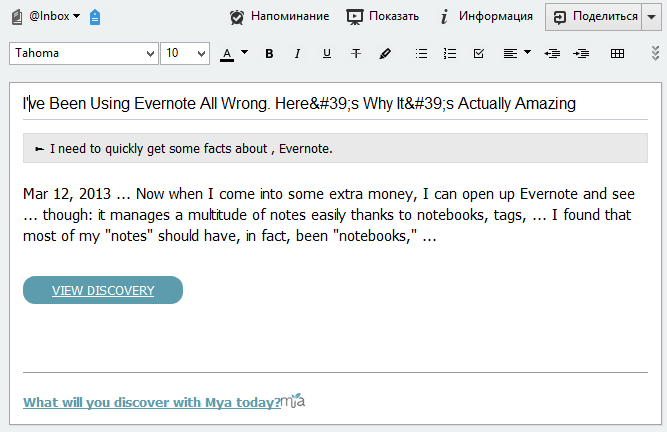Viewport: 667px width, 432px height.
Task: Click the 'Mar 12, 2013' paragraph text
Action: (x=328, y=215)
